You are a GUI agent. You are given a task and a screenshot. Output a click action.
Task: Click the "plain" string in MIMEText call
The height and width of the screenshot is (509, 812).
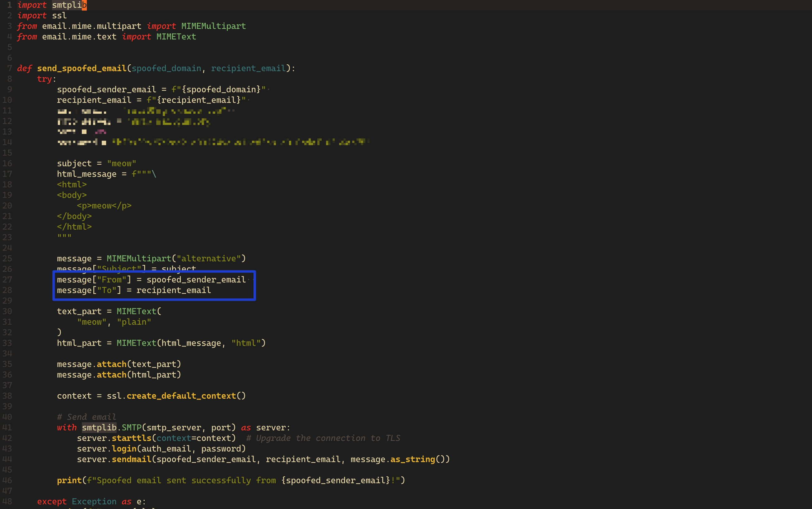pos(134,322)
